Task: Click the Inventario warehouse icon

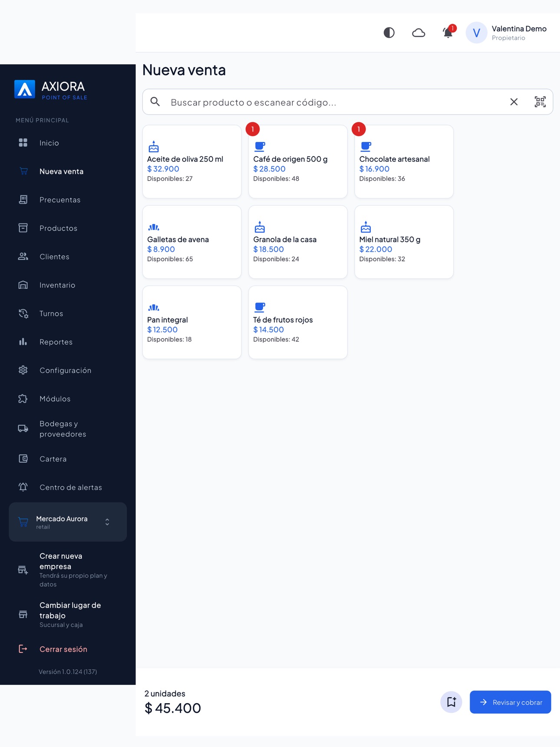Action: pos(23,285)
